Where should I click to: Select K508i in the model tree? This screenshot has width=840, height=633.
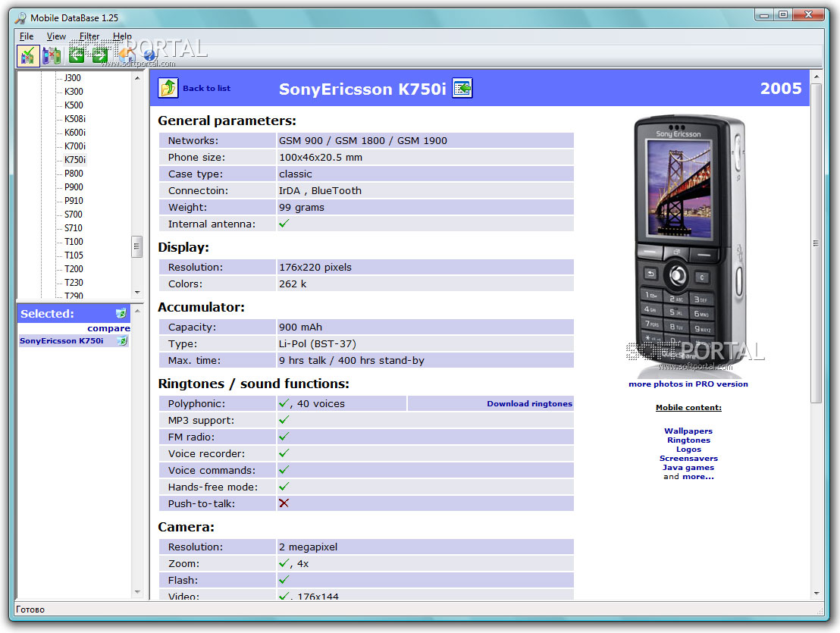75,119
